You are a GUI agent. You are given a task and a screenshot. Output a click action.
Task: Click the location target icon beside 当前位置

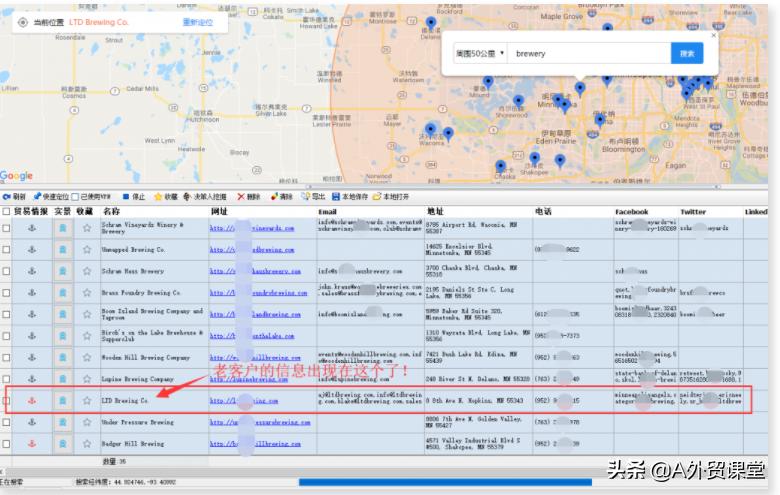(x=23, y=22)
